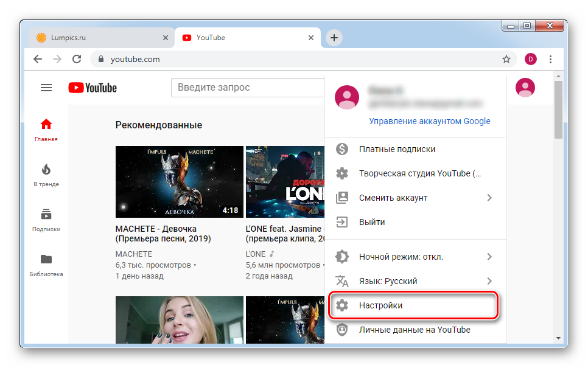This screenshot has width=588, height=368.
Task: Expand the Night mode submenu
Action: pos(489,257)
